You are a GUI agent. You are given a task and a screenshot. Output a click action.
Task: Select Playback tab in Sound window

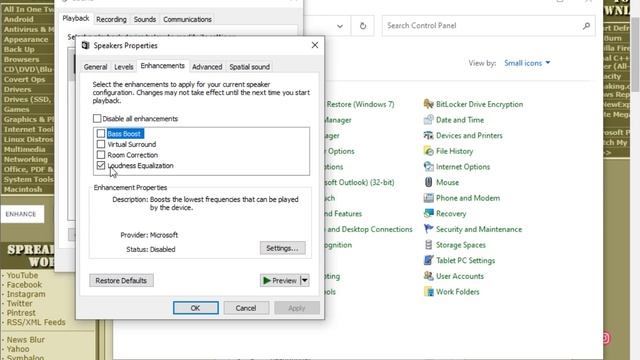tap(76, 18)
